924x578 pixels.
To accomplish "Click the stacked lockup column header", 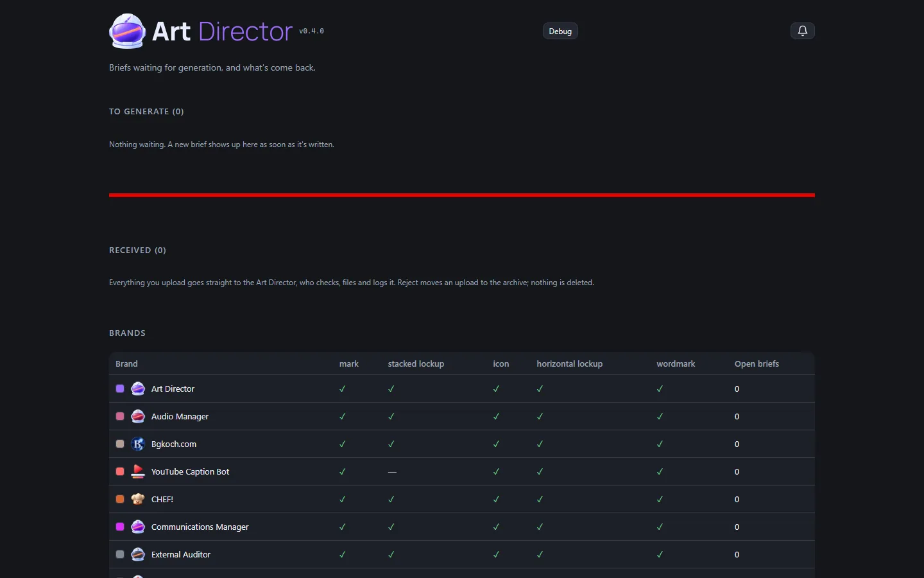I will (416, 363).
